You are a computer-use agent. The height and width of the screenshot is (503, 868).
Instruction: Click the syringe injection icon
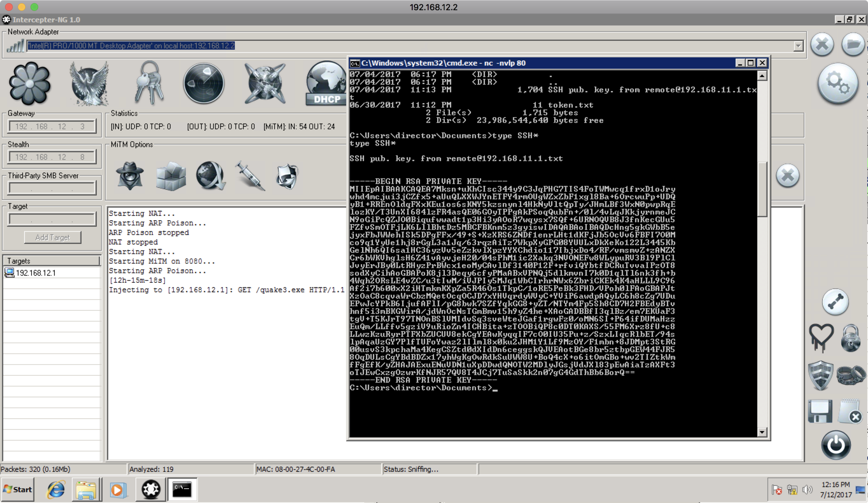click(x=250, y=176)
